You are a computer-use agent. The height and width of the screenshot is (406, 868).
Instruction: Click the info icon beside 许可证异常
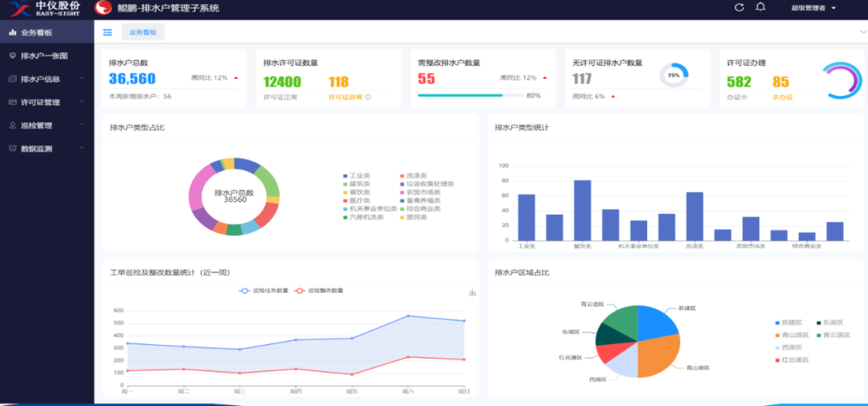tap(368, 97)
